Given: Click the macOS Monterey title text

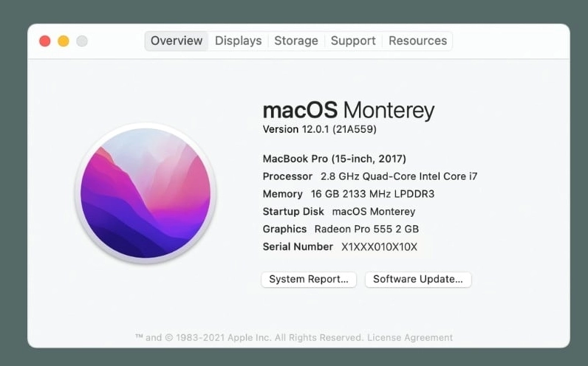Looking at the screenshot, I should point(348,111).
